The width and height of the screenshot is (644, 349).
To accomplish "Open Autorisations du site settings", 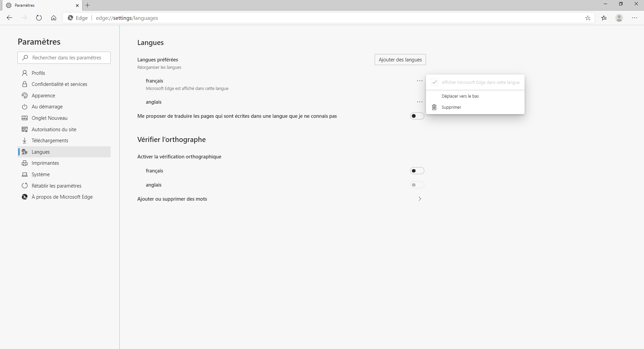I will click(54, 129).
